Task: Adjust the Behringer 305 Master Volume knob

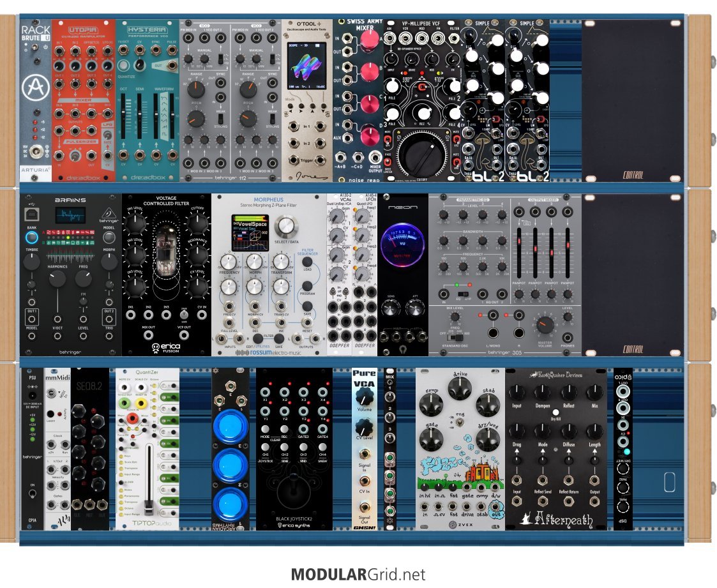Action: point(545,325)
